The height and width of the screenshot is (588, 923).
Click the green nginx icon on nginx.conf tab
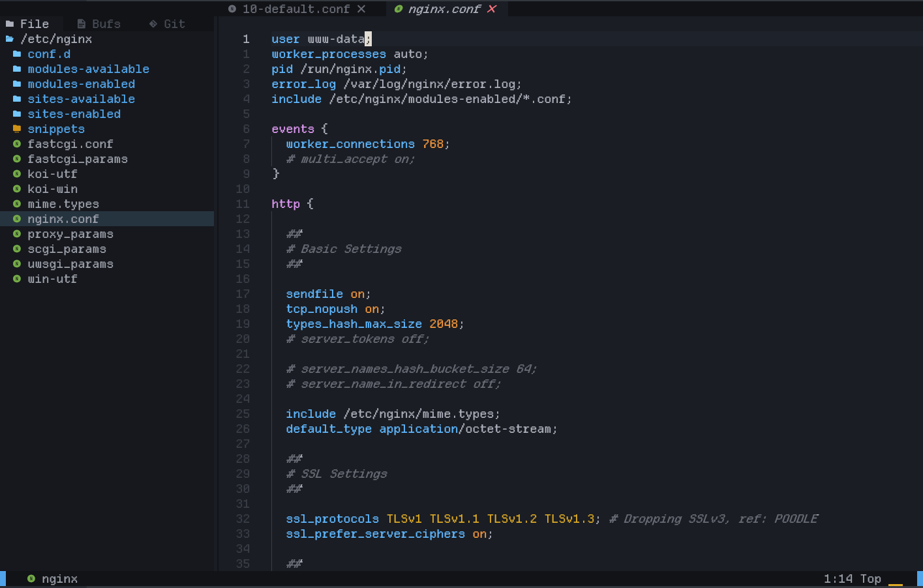399,9
